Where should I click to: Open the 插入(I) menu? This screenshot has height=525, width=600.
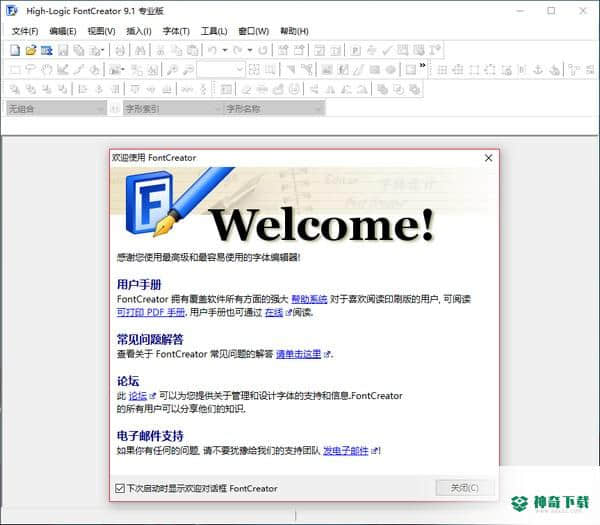(139, 31)
